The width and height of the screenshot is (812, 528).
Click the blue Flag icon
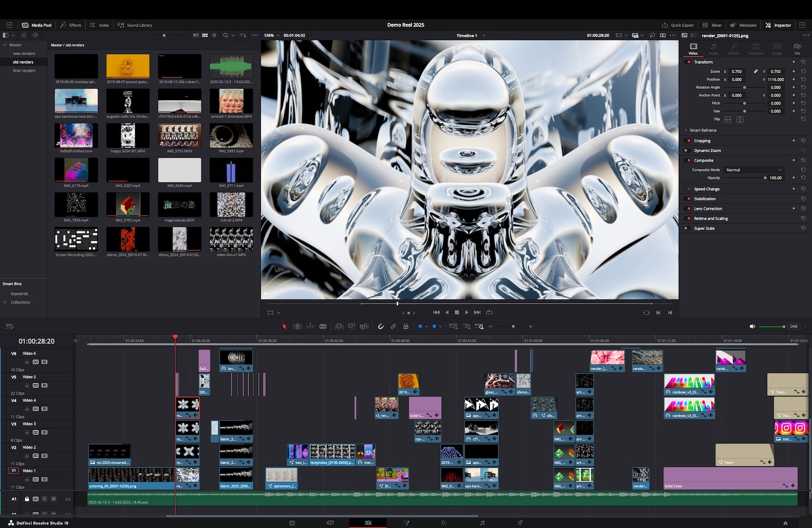(420, 327)
